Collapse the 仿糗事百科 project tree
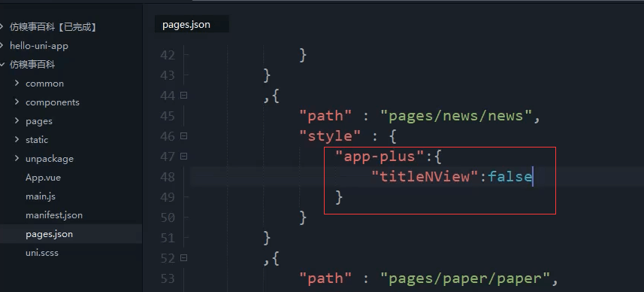The height and width of the screenshot is (292, 644). (2, 65)
